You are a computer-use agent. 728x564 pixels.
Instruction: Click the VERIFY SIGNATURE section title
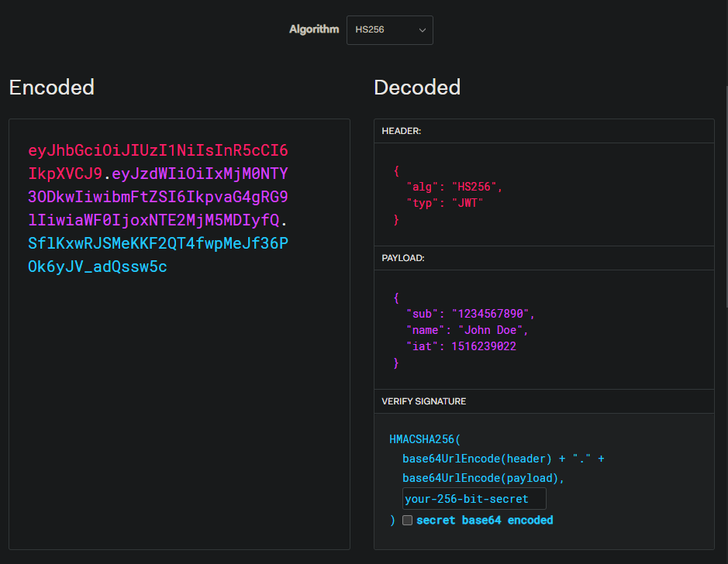tap(423, 401)
